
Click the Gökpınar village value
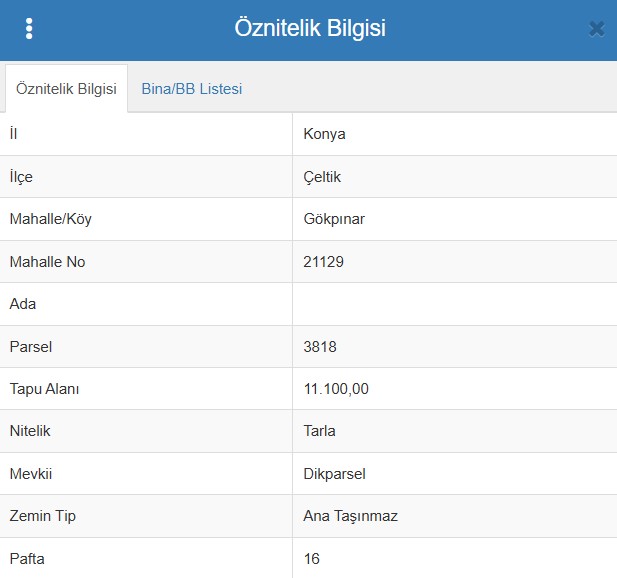coord(334,219)
